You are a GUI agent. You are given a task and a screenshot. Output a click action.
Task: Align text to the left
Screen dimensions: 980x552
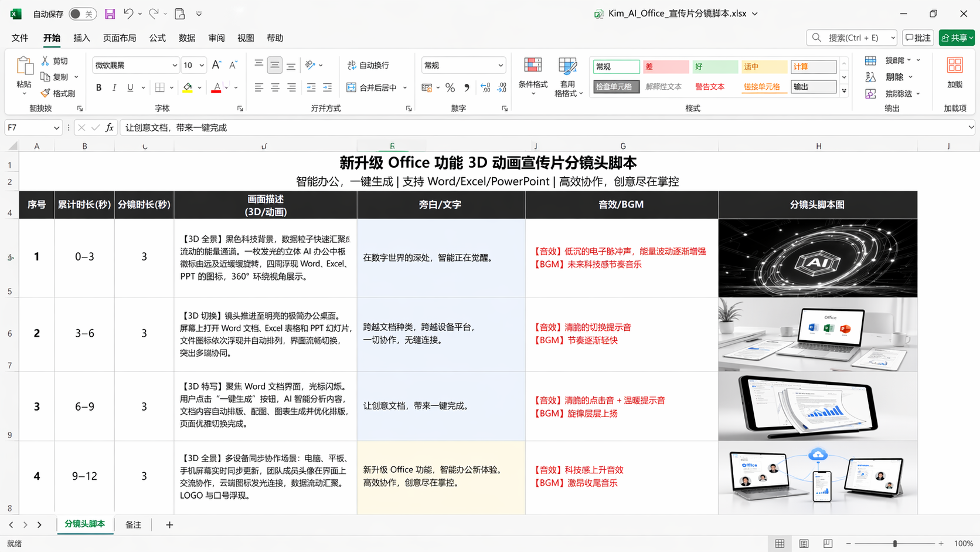[x=258, y=87]
